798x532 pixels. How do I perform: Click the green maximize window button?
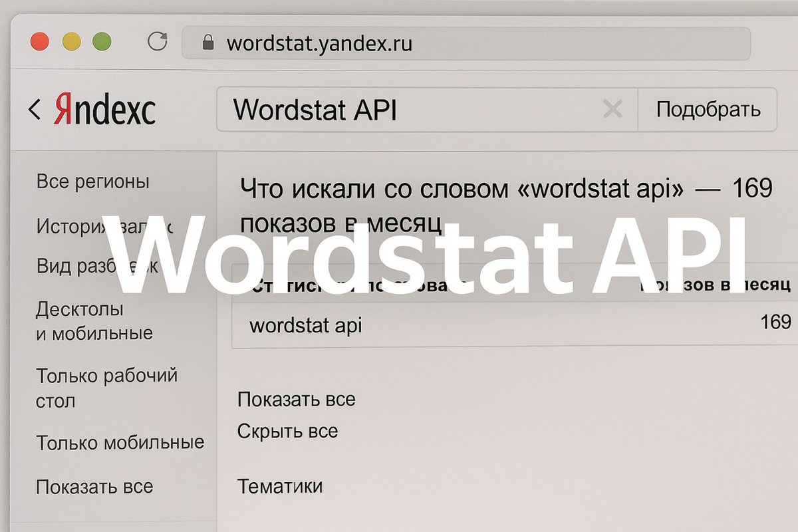tap(102, 43)
